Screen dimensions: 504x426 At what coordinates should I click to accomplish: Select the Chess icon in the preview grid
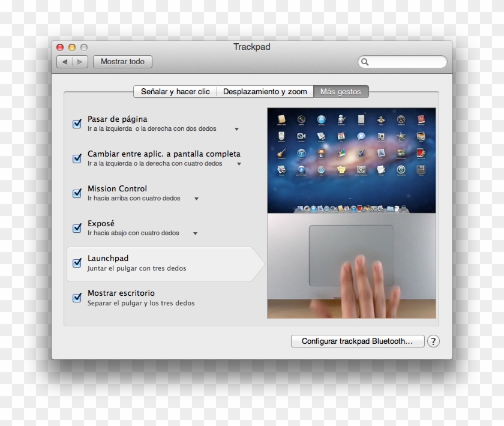pyautogui.click(x=380, y=119)
